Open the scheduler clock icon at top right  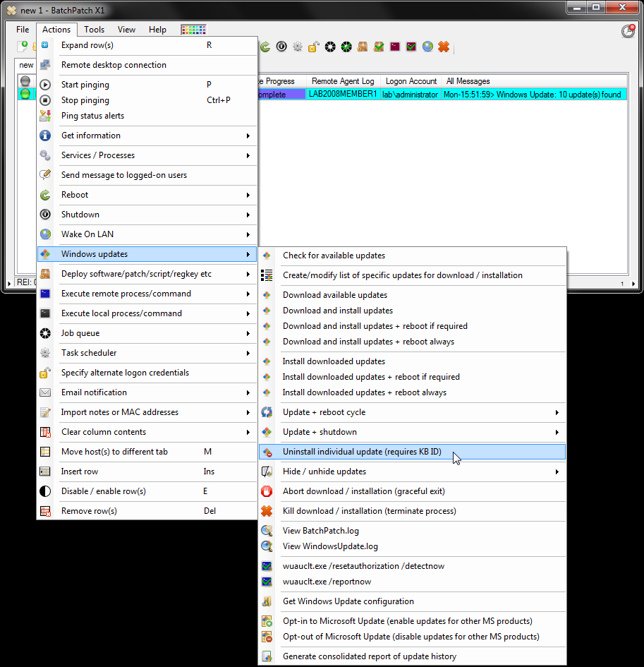[x=627, y=31]
